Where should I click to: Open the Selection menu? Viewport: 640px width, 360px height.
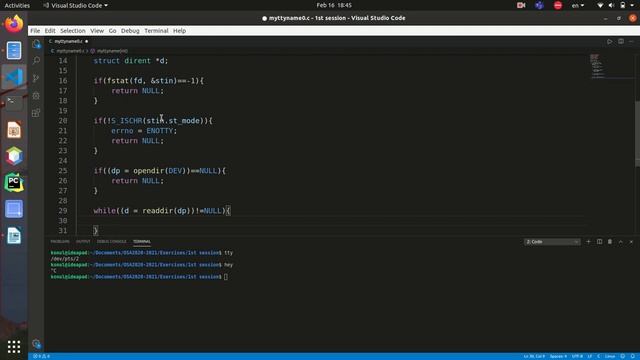pyautogui.click(x=73, y=31)
